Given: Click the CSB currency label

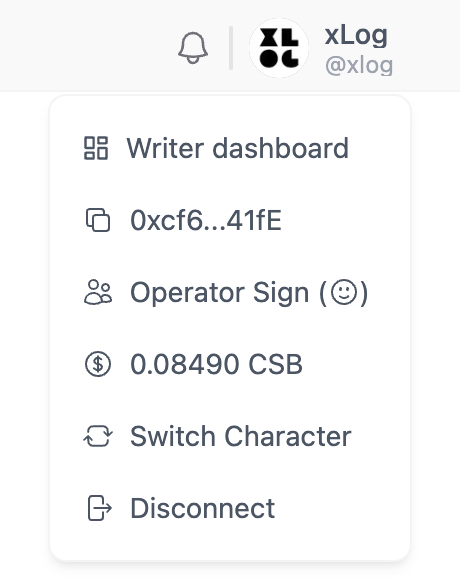Looking at the screenshot, I should tap(276, 364).
